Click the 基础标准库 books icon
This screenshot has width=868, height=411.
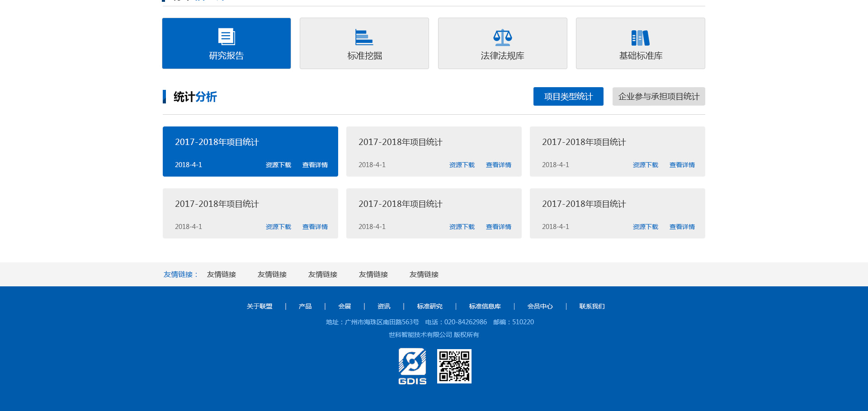coord(640,38)
